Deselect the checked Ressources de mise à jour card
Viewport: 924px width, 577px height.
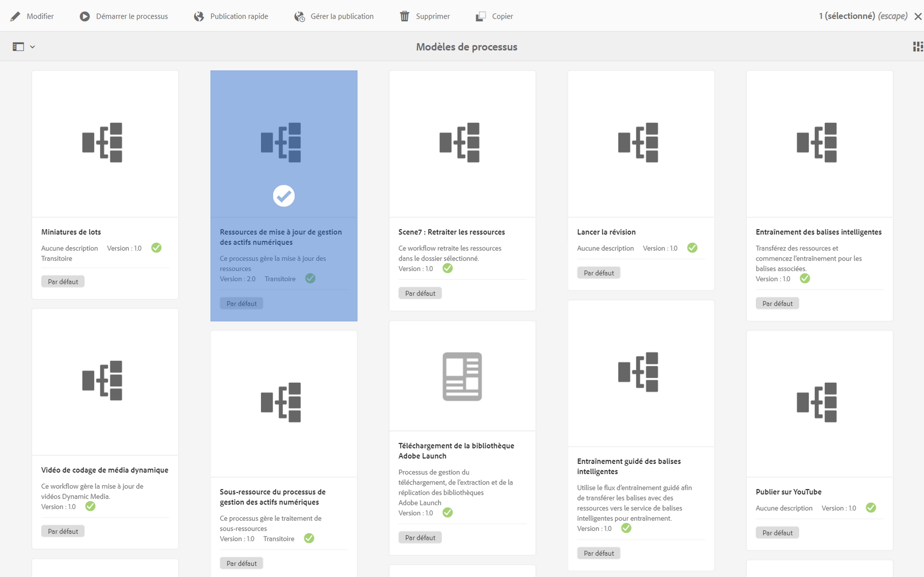[x=284, y=196]
